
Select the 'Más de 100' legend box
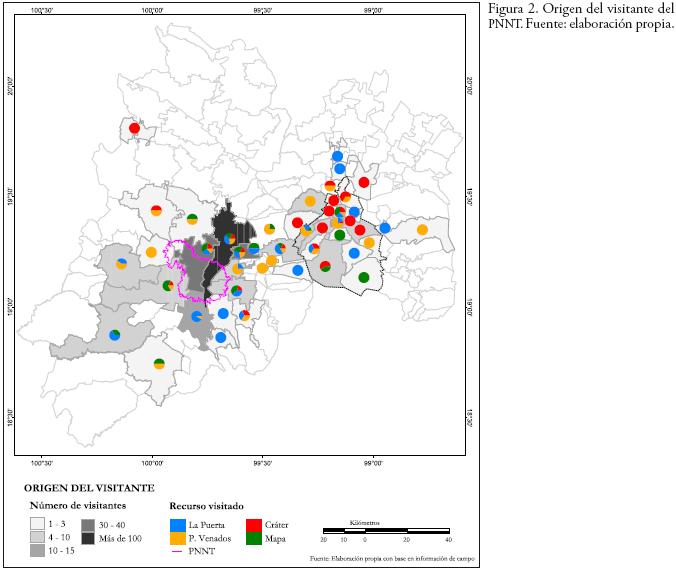coord(88,538)
